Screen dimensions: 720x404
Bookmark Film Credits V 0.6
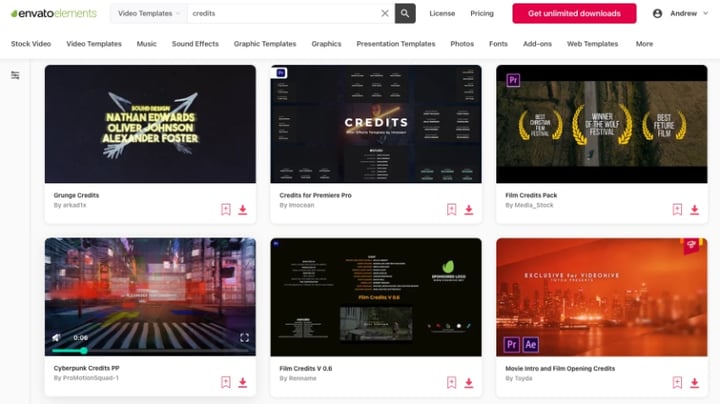click(451, 382)
